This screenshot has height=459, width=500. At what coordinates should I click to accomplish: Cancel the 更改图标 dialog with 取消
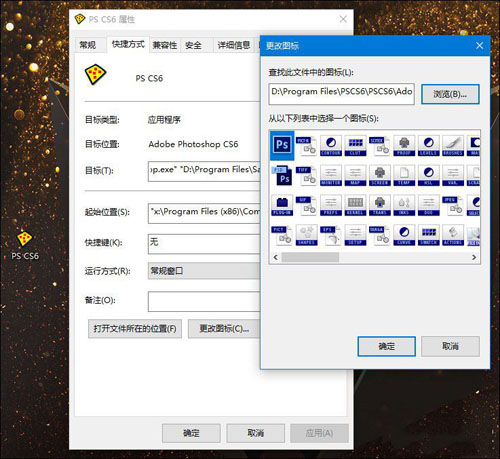450,346
